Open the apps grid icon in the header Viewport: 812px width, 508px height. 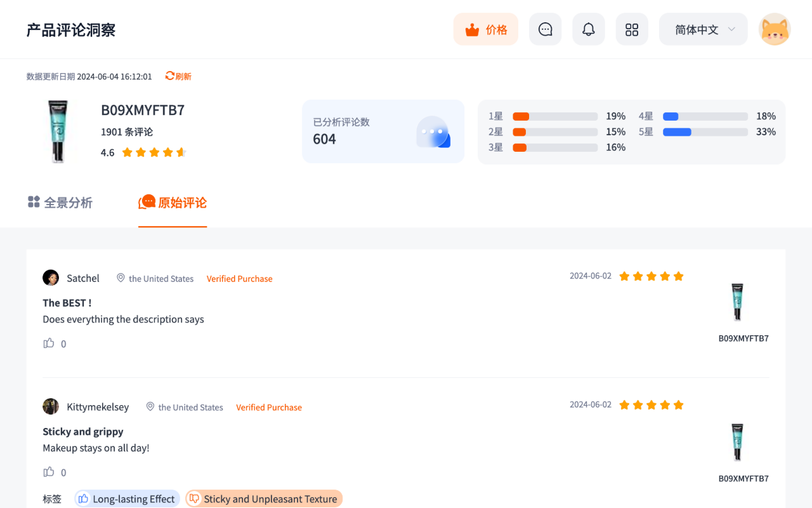pyautogui.click(x=631, y=29)
